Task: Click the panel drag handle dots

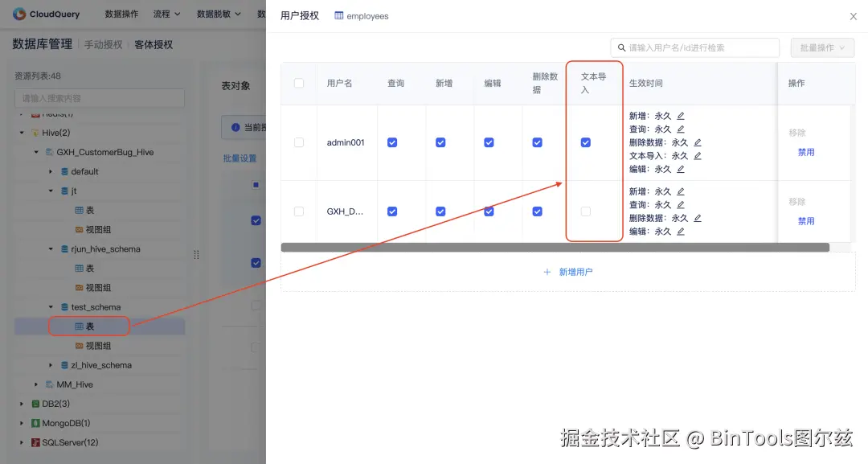Action: pyautogui.click(x=196, y=255)
